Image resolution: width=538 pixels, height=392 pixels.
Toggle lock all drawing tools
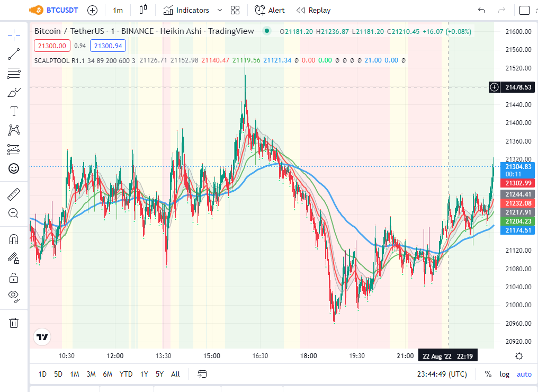(14, 278)
